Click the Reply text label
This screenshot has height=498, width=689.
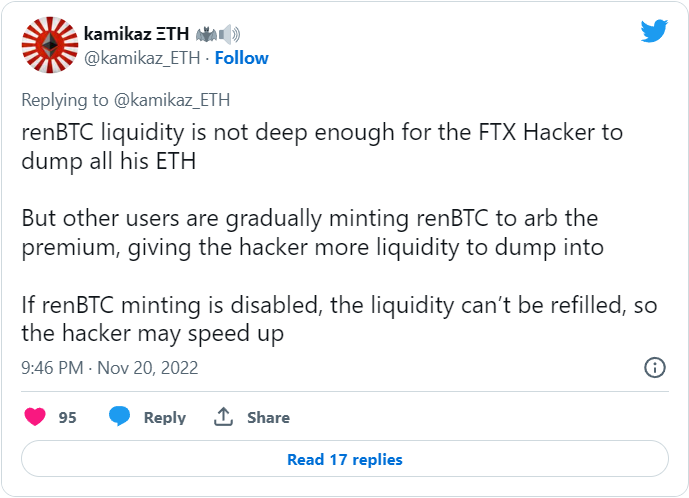[165, 418]
